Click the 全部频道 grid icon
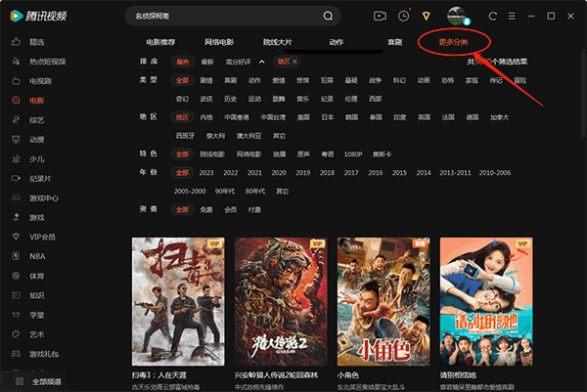587x392 pixels. pyautogui.click(x=20, y=381)
